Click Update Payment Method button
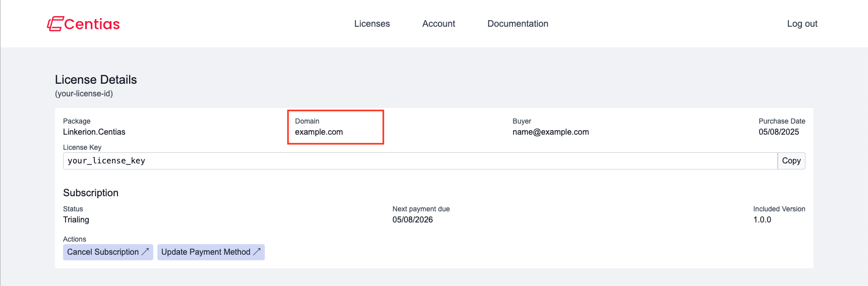Image resolution: width=868 pixels, height=286 pixels. (211, 252)
